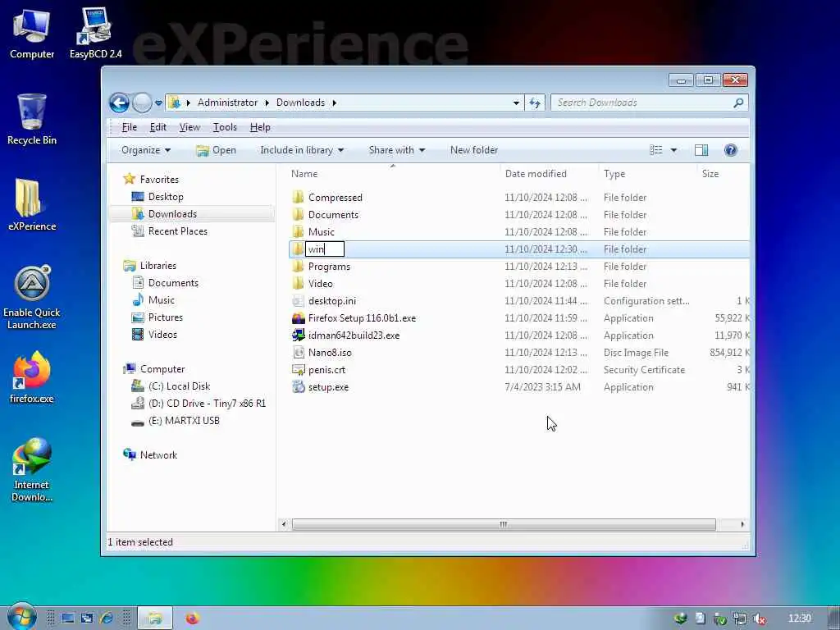Click the muted volume tray icon
This screenshot has height=630, width=840.
760,619
